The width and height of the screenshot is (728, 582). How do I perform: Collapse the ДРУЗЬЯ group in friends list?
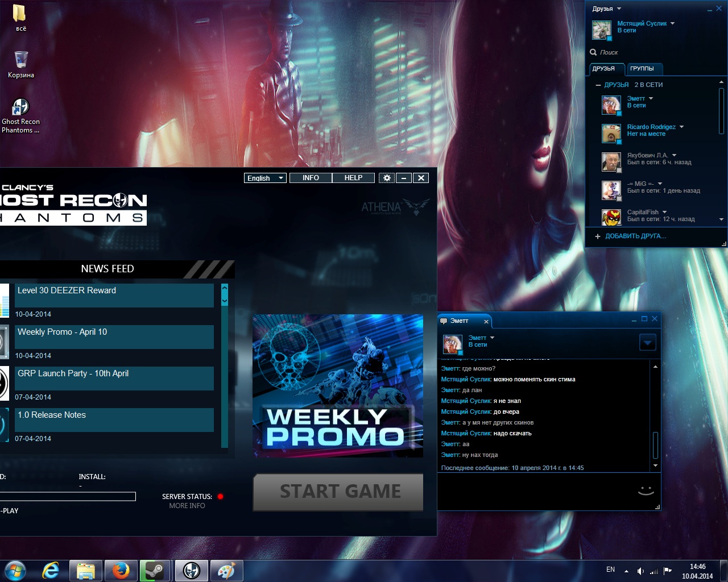click(598, 85)
